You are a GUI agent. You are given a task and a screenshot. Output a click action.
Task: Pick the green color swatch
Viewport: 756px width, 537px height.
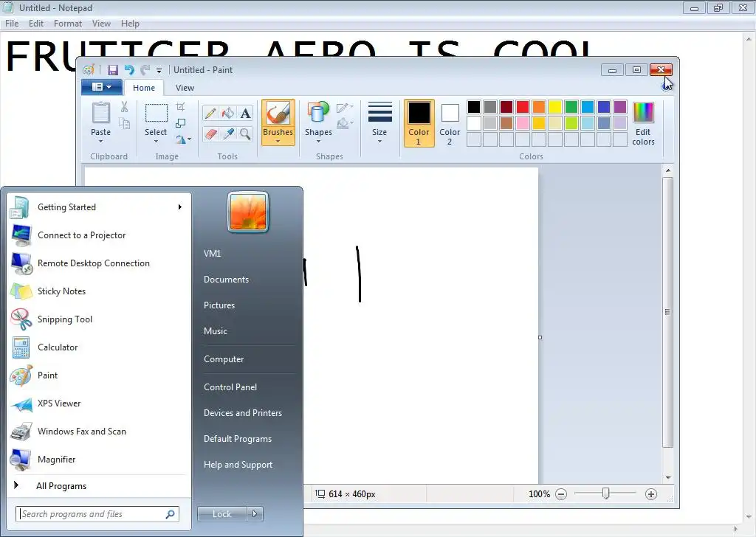[571, 107]
